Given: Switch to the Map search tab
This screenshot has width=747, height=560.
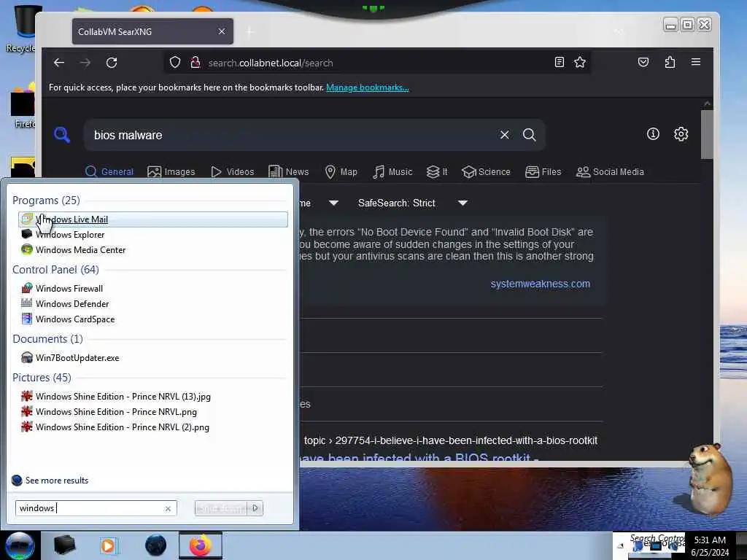Looking at the screenshot, I should pos(341,172).
